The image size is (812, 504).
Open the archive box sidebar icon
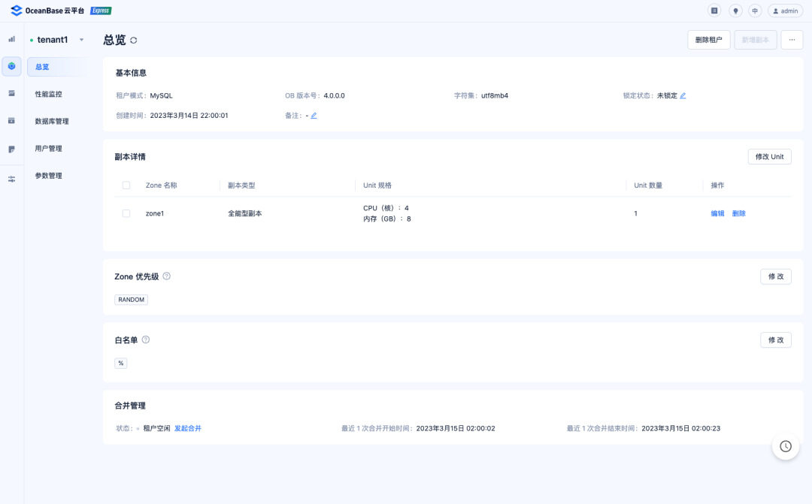coord(11,121)
